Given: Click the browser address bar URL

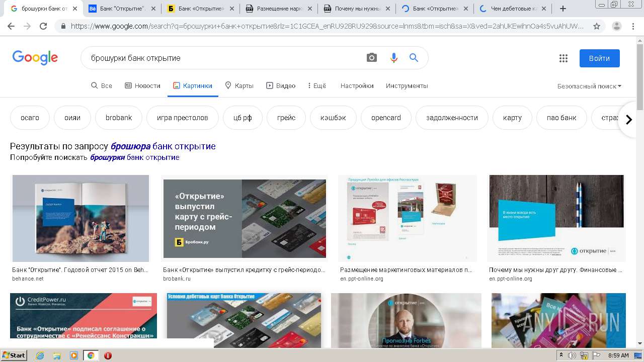Looking at the screenshot, I should coord(327,26).
